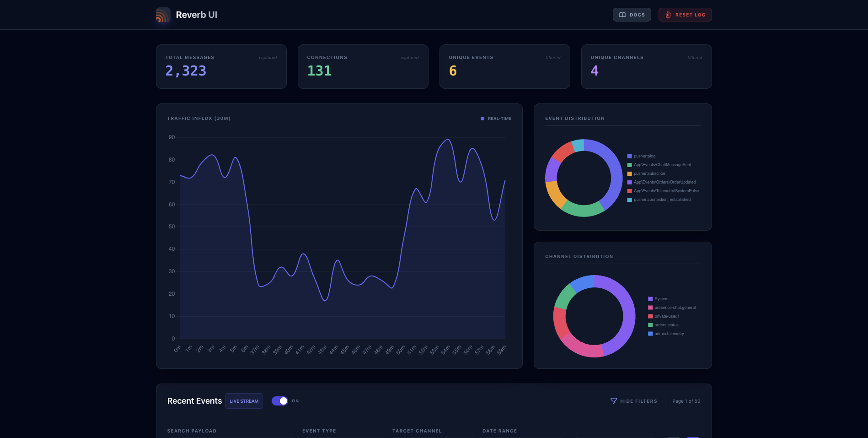This screenshot has width=868, height=438.
Task: Toggle the presence-chat.general series visibility
Action: (650, 307)
